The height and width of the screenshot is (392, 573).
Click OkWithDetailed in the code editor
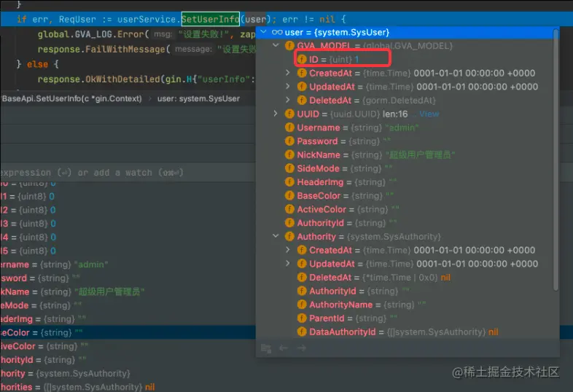tap(122, 79)
